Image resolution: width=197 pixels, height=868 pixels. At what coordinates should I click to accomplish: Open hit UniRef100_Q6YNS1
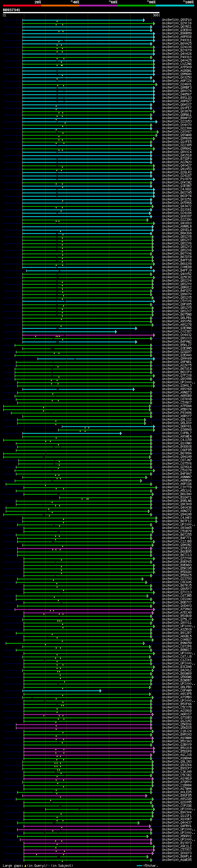[x=177, y=26]
